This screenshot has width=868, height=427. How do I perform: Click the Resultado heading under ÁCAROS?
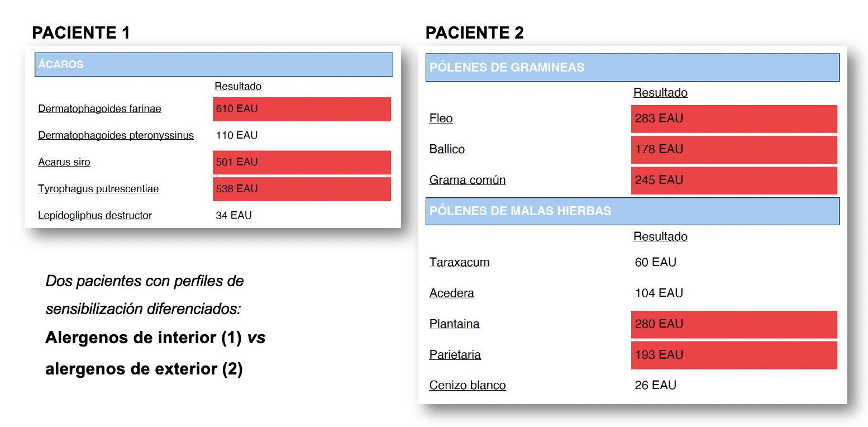coord(238,87)
